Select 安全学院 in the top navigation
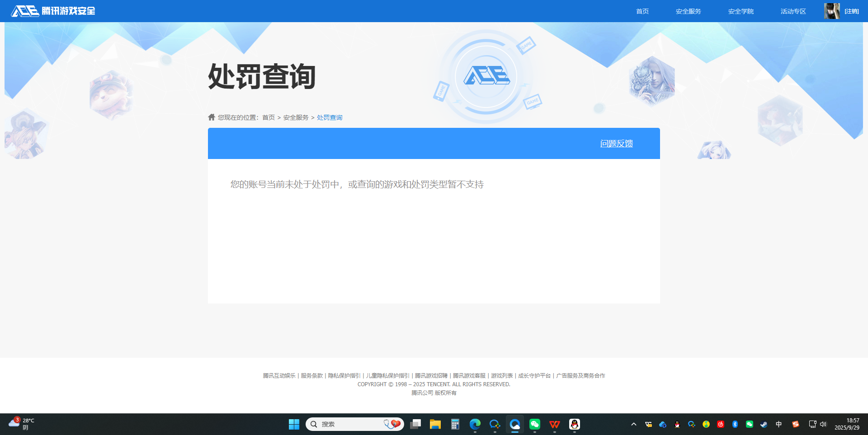Viewport: 868px width, 435px height. tap(741, 11)
